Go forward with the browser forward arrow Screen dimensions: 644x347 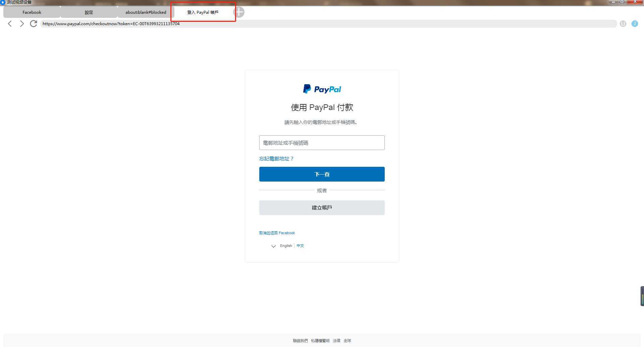pos(22,23)
